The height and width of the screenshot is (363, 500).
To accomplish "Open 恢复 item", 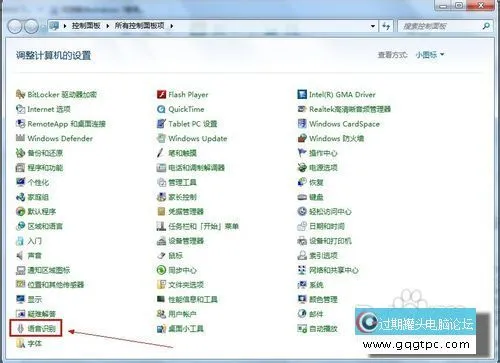I will [310, 182].
